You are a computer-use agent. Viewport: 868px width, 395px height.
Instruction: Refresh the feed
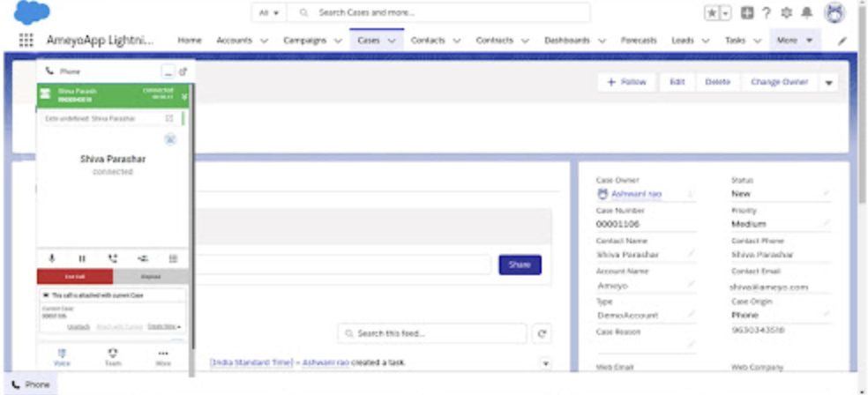[542, 333]
